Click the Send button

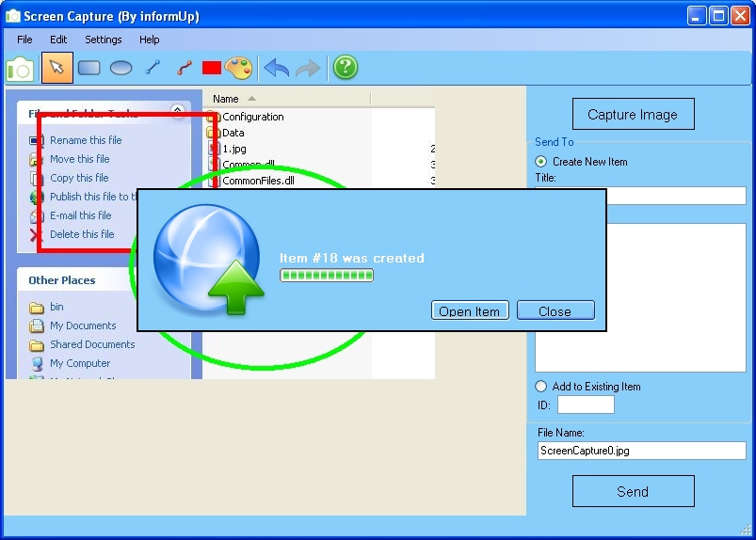click(633, 491)
